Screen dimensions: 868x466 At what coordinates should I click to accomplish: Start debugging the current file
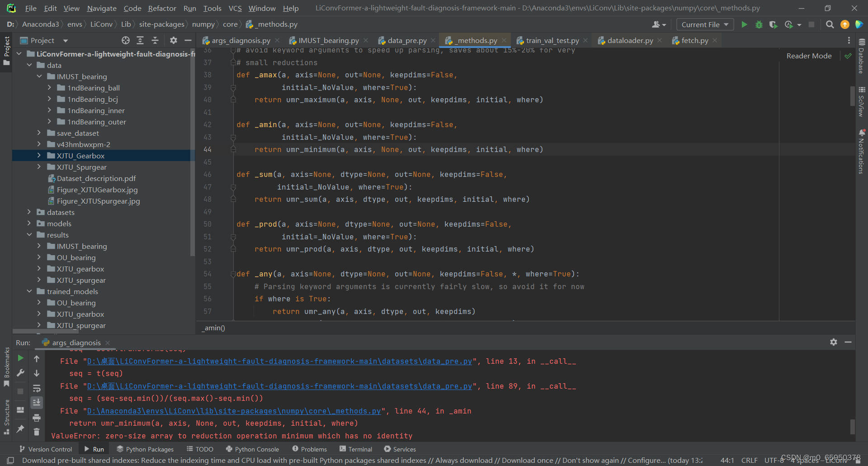(x=759, y=24)
